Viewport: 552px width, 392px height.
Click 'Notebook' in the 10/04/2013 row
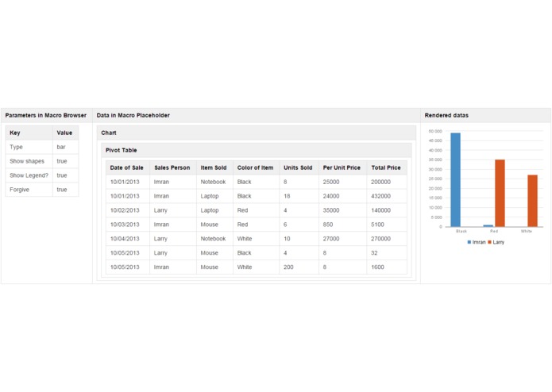click(214, 239)
